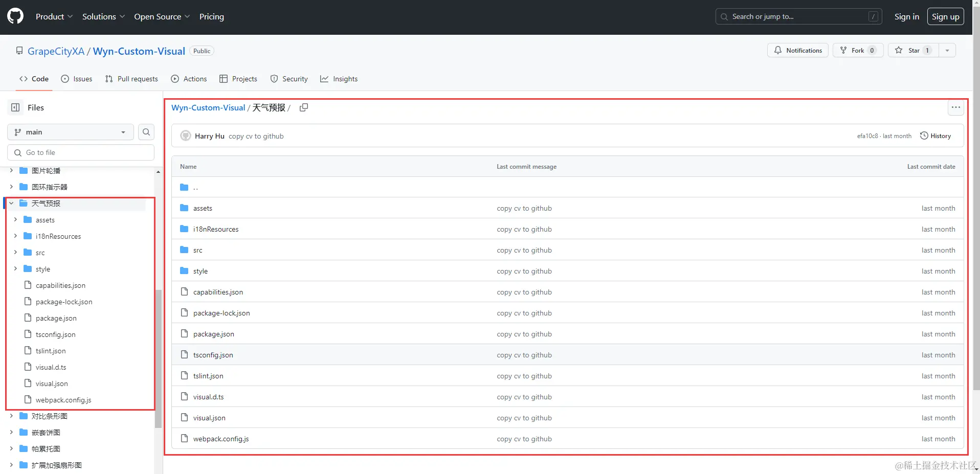Switch to the Code tab
Screen dimensions: 980x474
(34, 79)
